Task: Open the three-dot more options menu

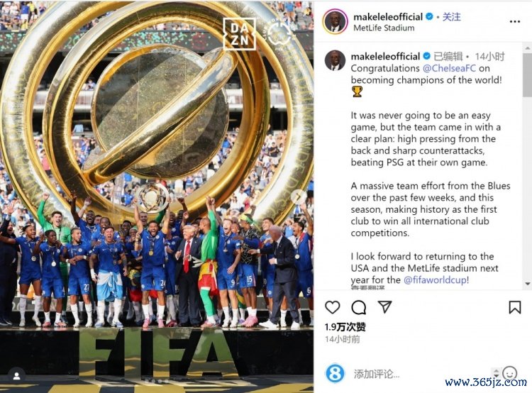Action: [x=515, y=22]
